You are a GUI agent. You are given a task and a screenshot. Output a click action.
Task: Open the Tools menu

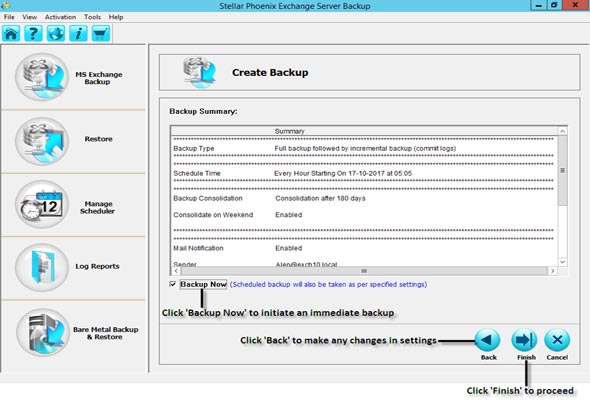tap(92, 17)
